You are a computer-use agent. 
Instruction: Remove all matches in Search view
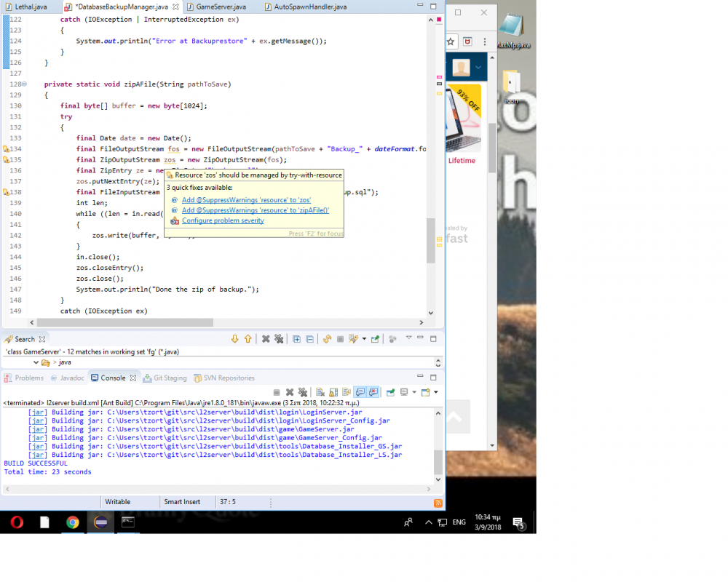pyautogui.click(x=278, y=339)
